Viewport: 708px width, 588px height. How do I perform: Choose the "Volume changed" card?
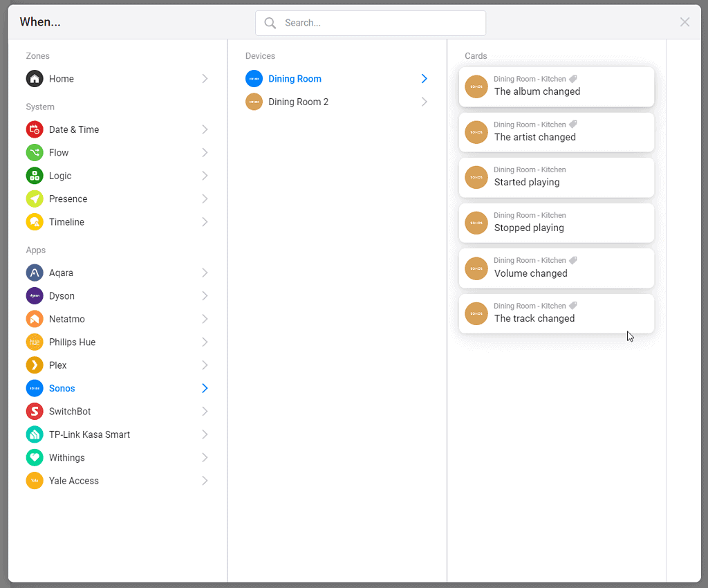click(556, 268)
